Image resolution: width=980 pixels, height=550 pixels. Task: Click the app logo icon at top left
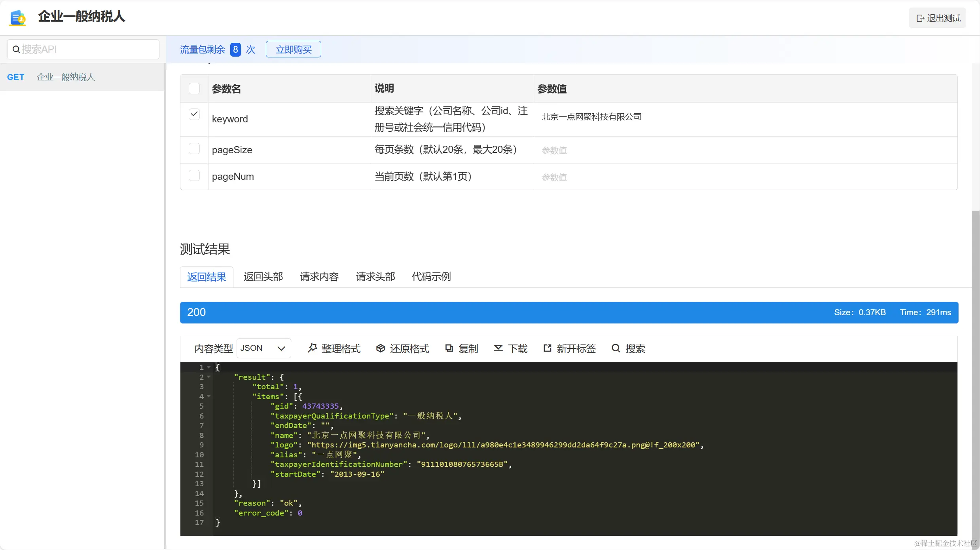(x=18, y=18)
